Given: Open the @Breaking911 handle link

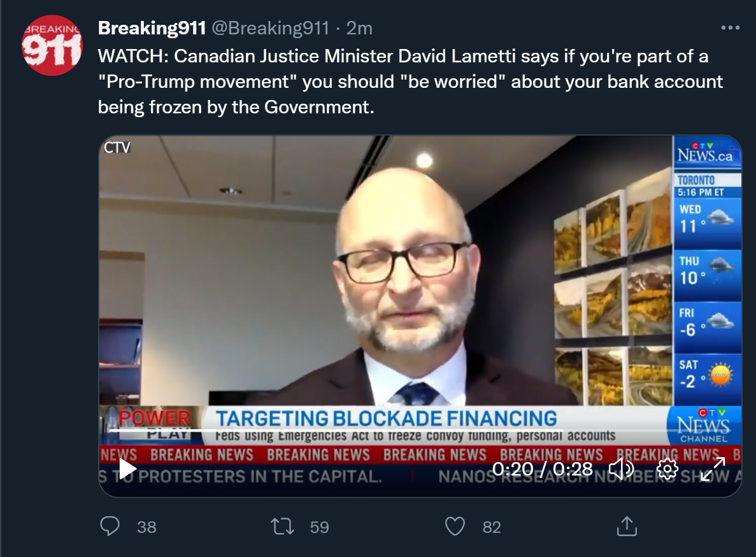Looking at the screenshot, I should click(270, 29).
